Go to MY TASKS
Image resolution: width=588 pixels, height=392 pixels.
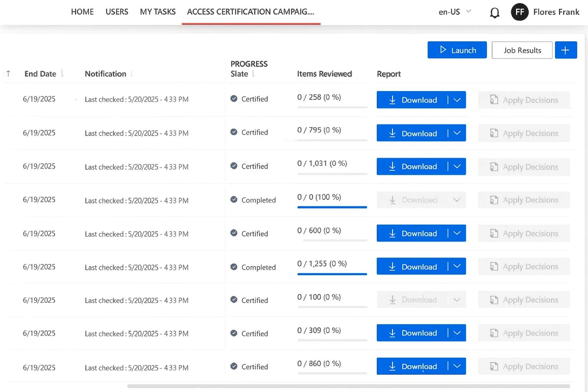point(158,12)
